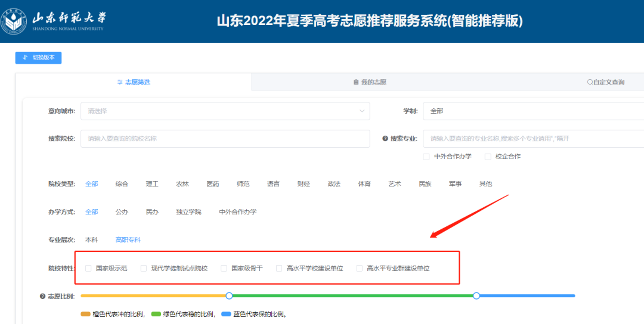Open the 自定义查询 tab
The width and height of the screenshot is (644, 324).
(605, 82)
